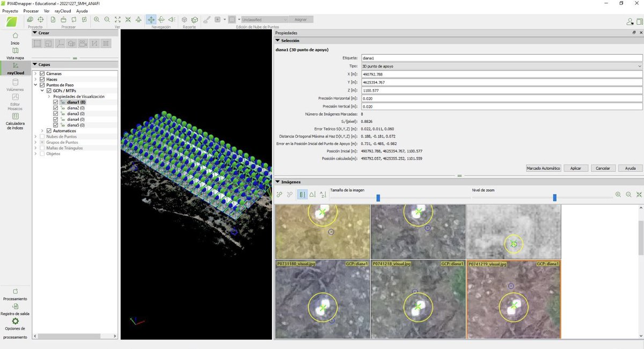Open the Tipo dropdown

502,66
